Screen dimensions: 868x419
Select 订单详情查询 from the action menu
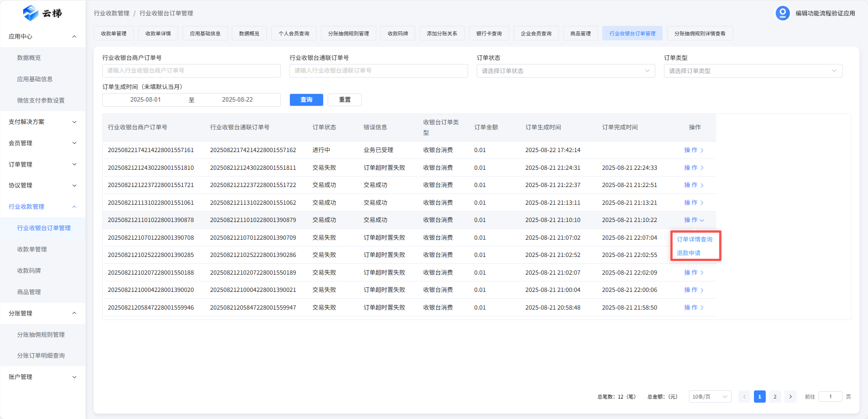[694, 239]
